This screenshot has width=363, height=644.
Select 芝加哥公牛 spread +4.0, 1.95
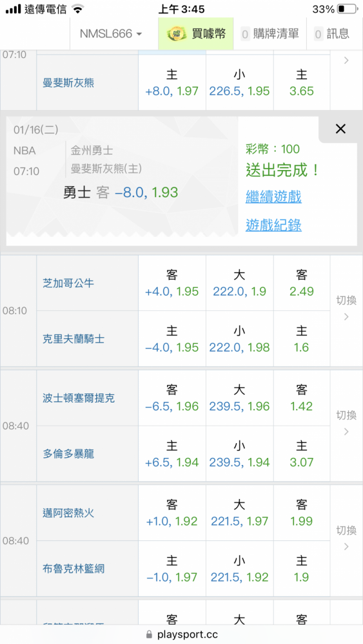172,283
